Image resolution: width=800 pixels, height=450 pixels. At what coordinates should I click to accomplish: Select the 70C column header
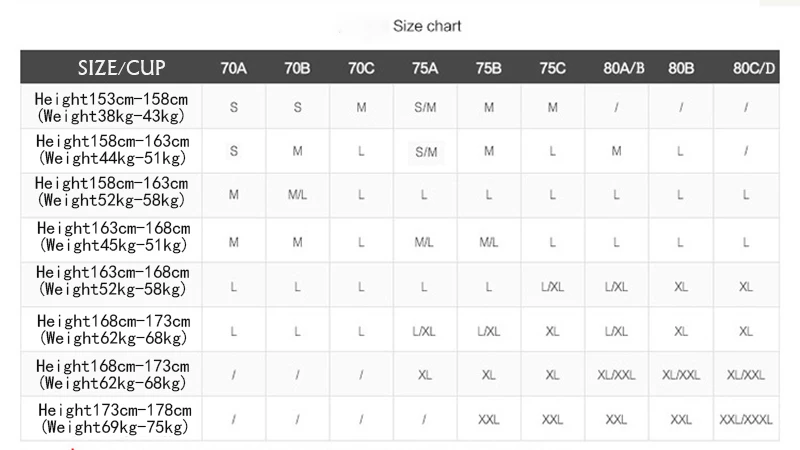361,68
